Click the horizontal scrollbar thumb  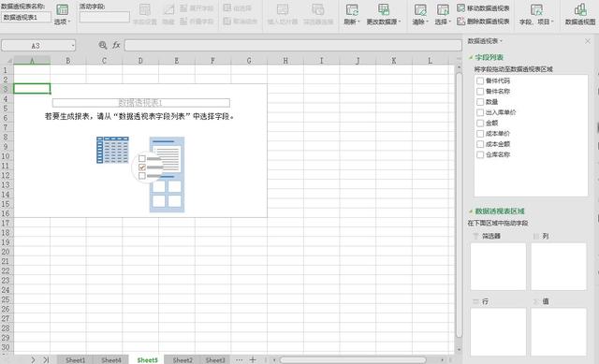point(353,360)
